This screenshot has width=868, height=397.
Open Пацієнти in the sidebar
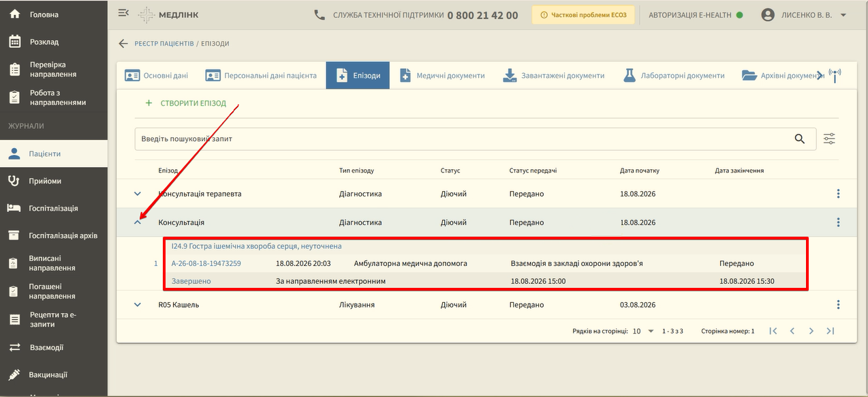(x=54, y=153)
